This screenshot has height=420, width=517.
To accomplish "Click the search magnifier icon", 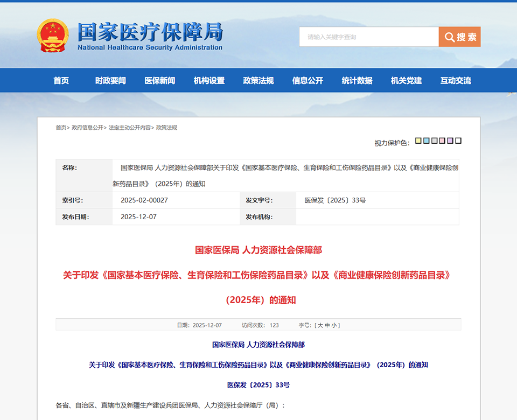I will pos(449,37).
